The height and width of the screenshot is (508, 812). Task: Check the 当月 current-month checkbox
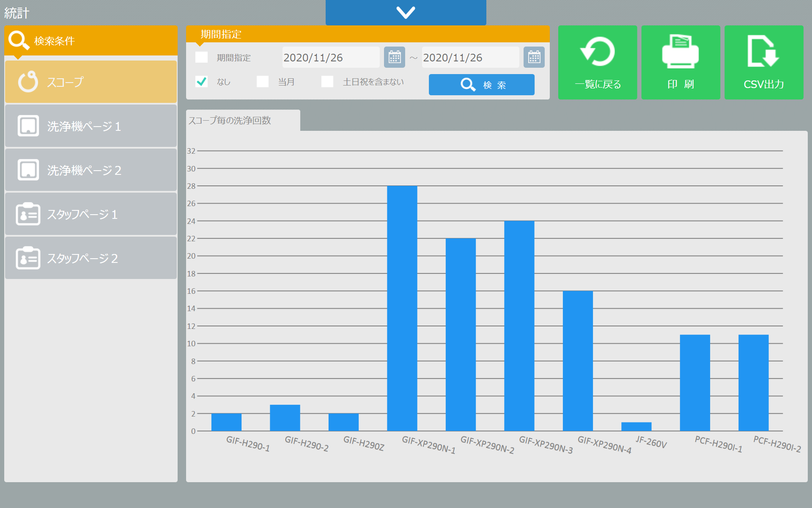coord(263,81)
